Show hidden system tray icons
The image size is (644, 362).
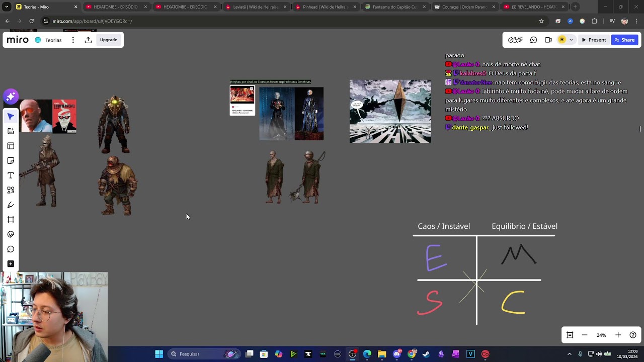click(570, 354)
